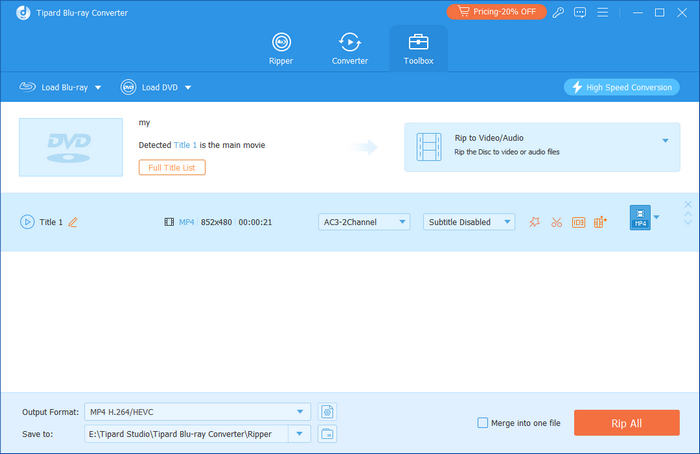The image size is (700, 454).
Task: Expand the Save to path dropdown arrow
Action: (x=300, y=433)
